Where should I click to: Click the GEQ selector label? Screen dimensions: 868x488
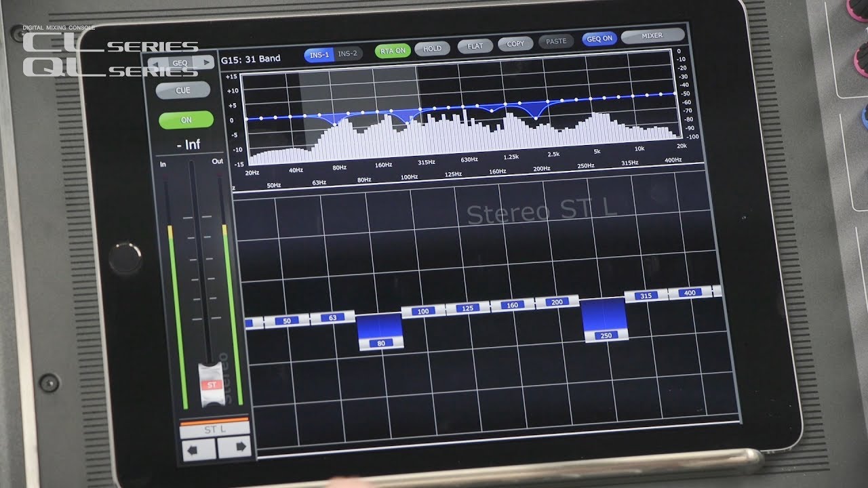[x=180, y=64]
